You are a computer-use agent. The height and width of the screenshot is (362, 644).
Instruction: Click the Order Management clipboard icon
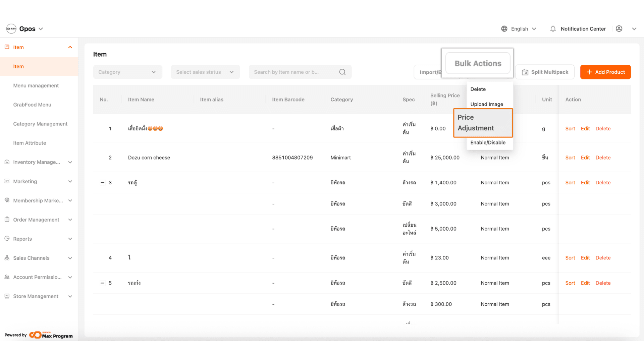pos(7,220)
